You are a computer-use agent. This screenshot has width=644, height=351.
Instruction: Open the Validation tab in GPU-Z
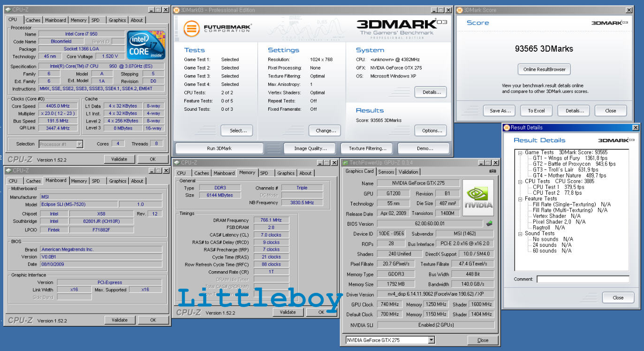point(408,172)
